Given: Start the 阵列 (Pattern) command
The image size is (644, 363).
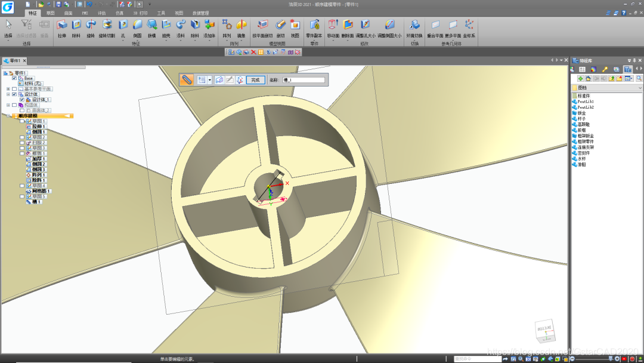Looking at the screenshot, I should pos(227,25).
